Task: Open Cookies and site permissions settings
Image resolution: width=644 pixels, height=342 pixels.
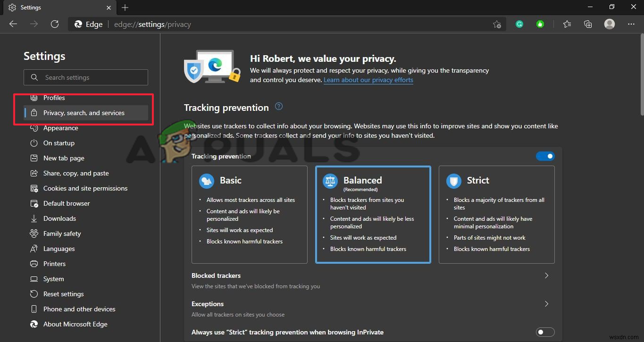Action: coord(85,188)
